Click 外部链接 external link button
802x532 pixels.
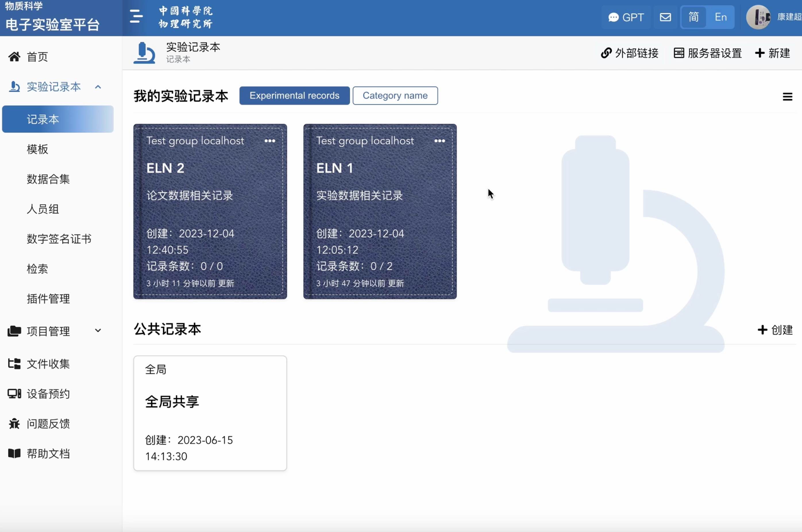coord(630,53)
